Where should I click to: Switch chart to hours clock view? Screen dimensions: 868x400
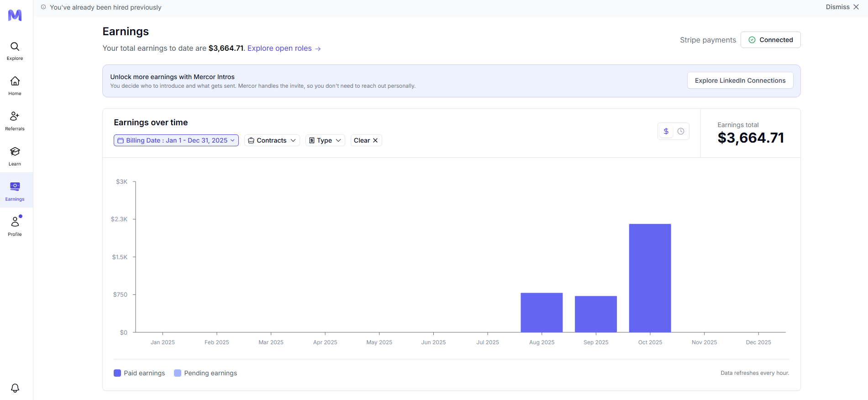pyautogui.click(x=681, y=131)
